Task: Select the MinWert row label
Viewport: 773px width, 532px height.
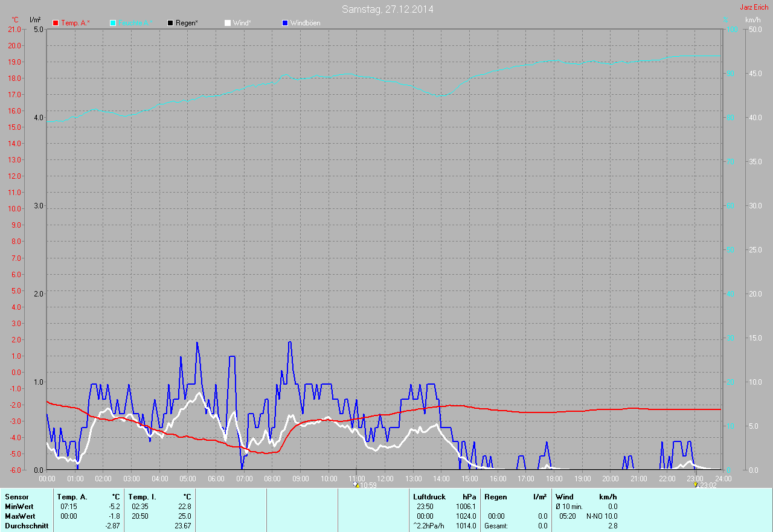Action: tap(19, 507)
